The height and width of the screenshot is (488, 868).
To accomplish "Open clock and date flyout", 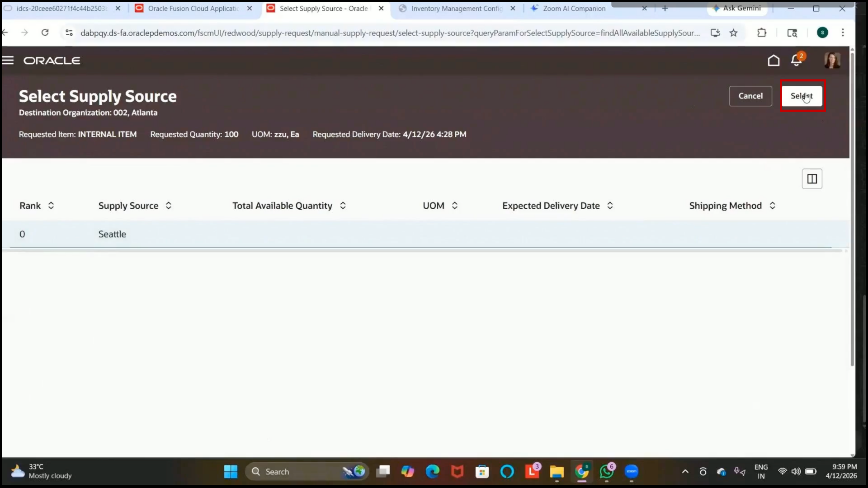I will click(841, 472).
